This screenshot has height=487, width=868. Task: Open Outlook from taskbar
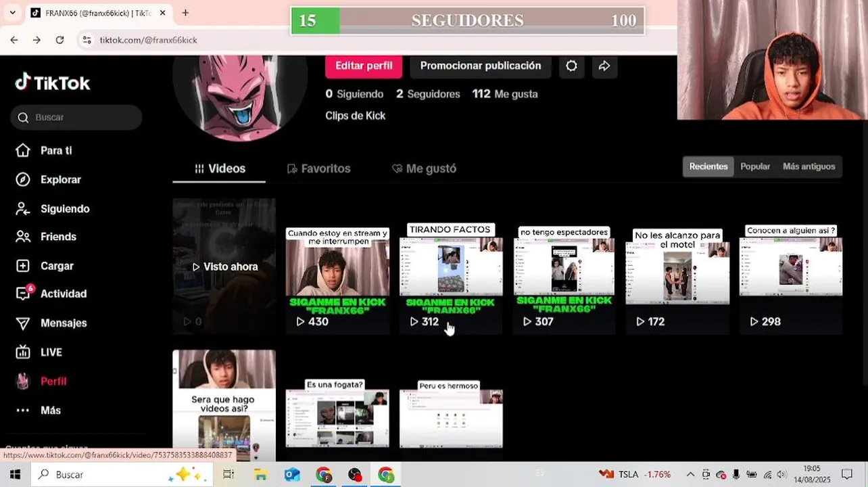click(x=292, y=474)
